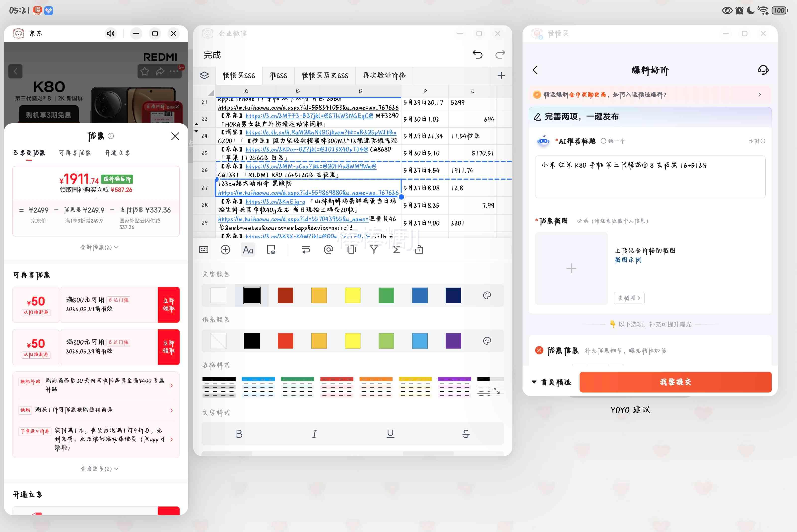Expand 全部优惠(2) list

coord(99,247)
